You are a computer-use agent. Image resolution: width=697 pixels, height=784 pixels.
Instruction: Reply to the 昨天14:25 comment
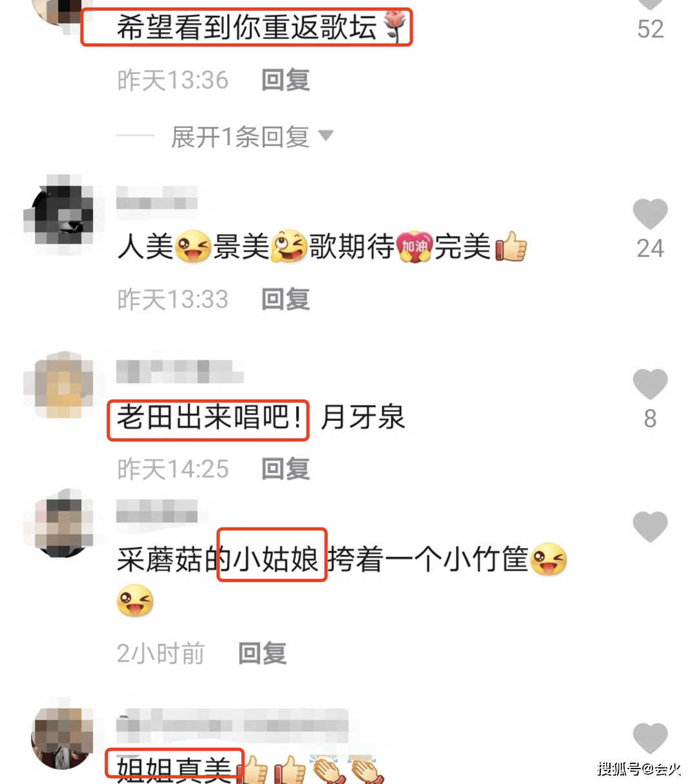click(x=286, y=469)
